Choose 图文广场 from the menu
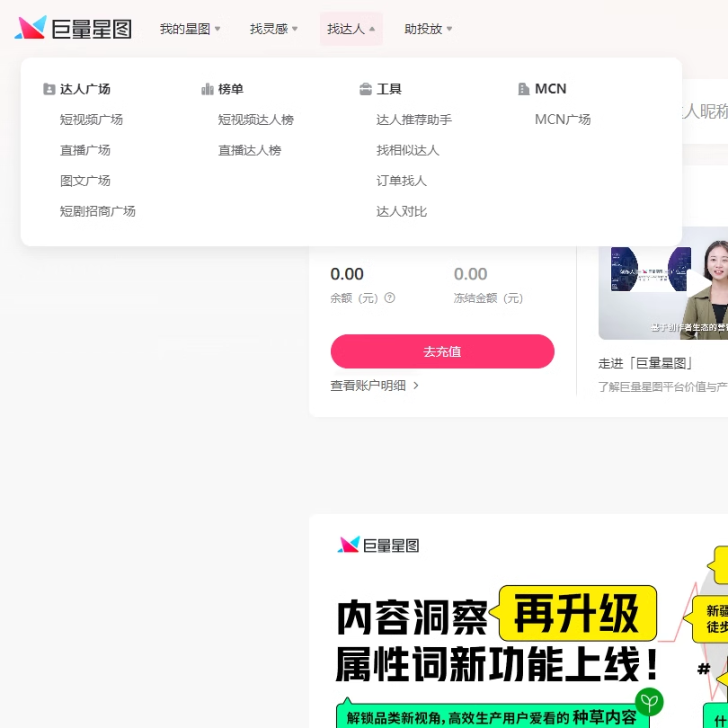Screen dimensions: 728x728 tap(85, 181)
